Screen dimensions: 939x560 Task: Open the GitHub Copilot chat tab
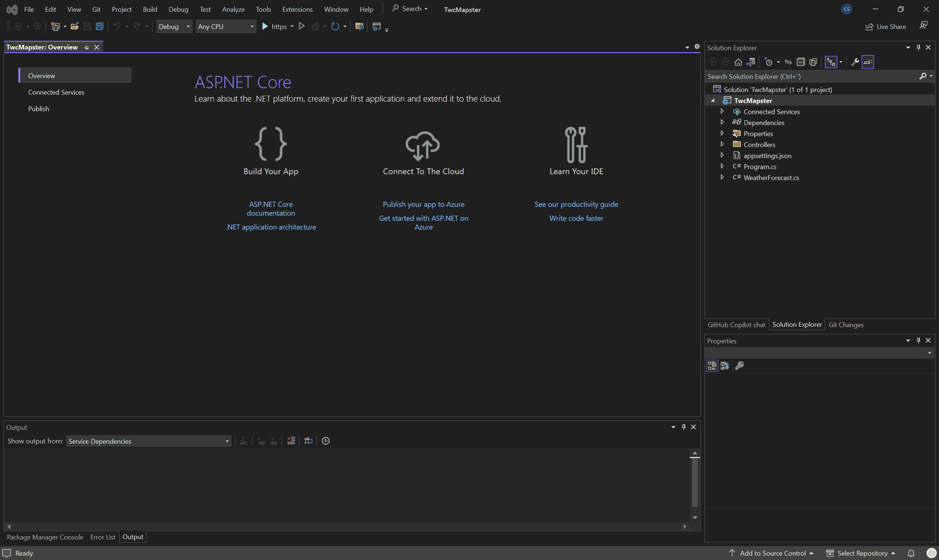click(736, 325)
